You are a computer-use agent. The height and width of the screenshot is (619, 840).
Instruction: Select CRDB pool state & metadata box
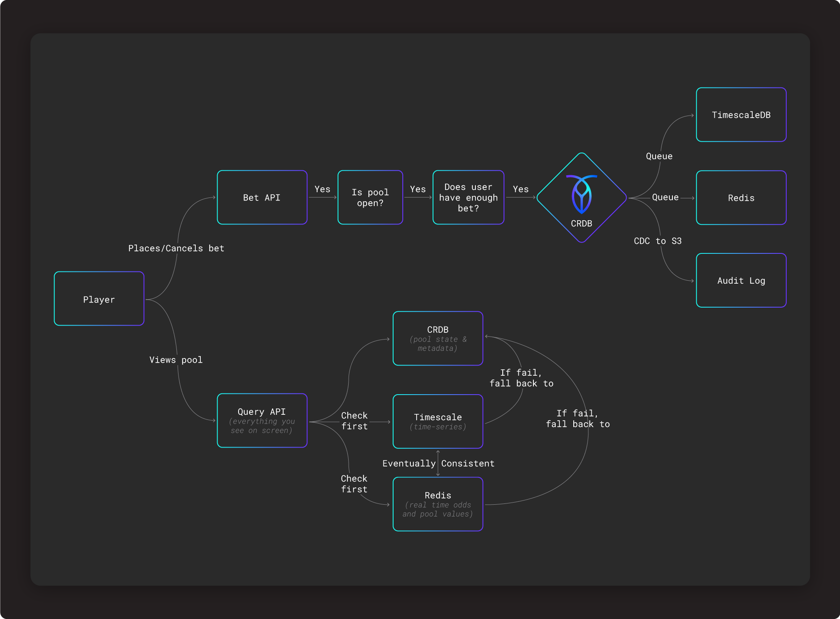click(x=438, y=338)
